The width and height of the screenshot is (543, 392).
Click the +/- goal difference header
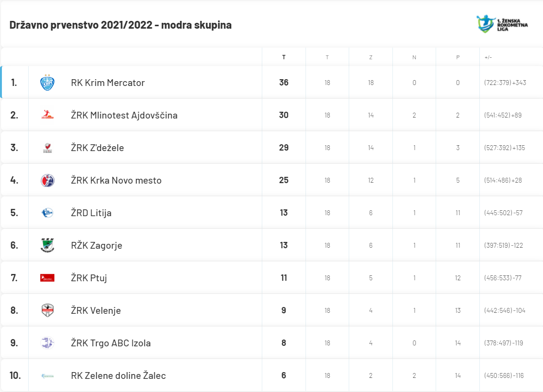point(488,57)
